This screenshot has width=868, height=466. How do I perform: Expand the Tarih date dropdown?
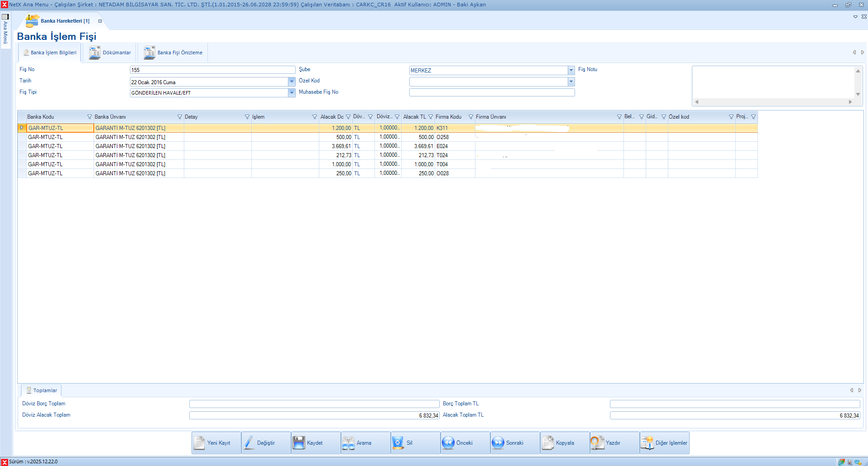point(292,82)
